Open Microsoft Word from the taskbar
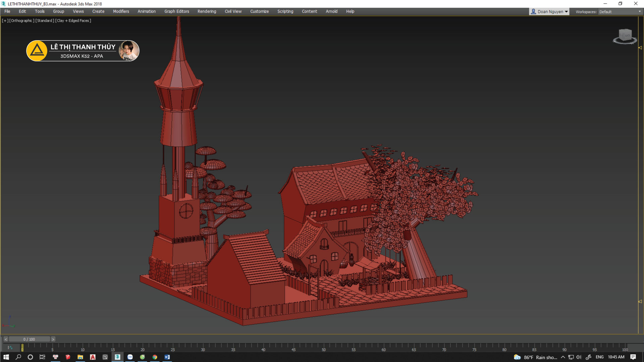Viewport: 644px width, 362px height. (x=167, y=357)
